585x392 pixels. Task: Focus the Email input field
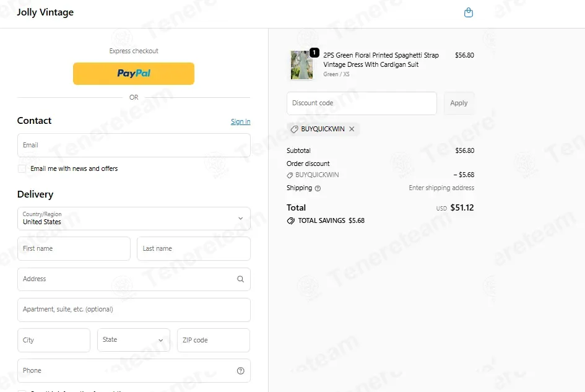tap(134, 146)
